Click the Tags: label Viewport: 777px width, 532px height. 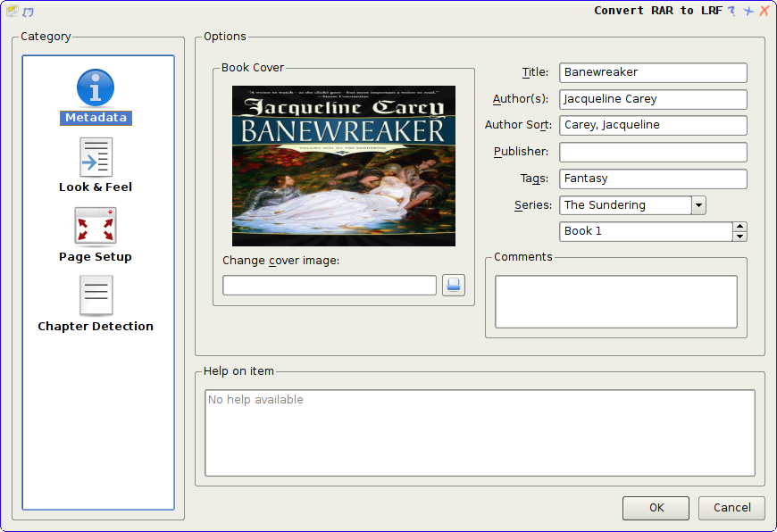[534, 179]
